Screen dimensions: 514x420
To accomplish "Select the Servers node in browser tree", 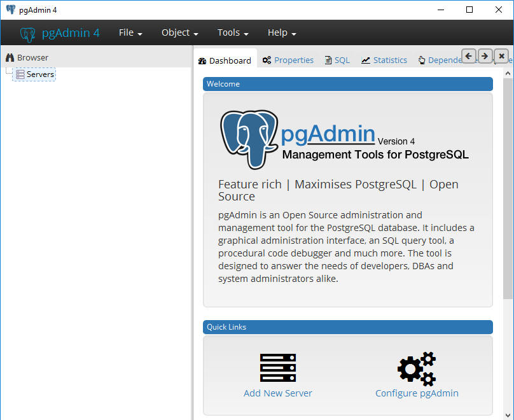I will point(40,74).
